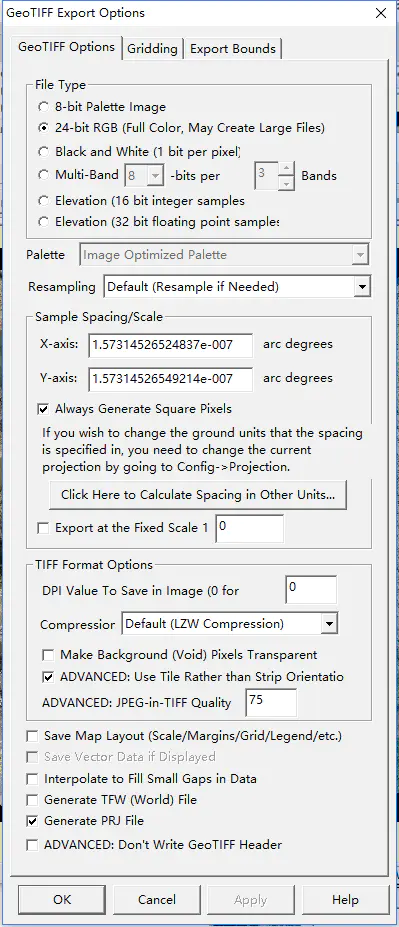Image resolution: width=399 pixels, height=927 pixels.
Task: Open the Export Bounds tab
Action: [233, 48]
